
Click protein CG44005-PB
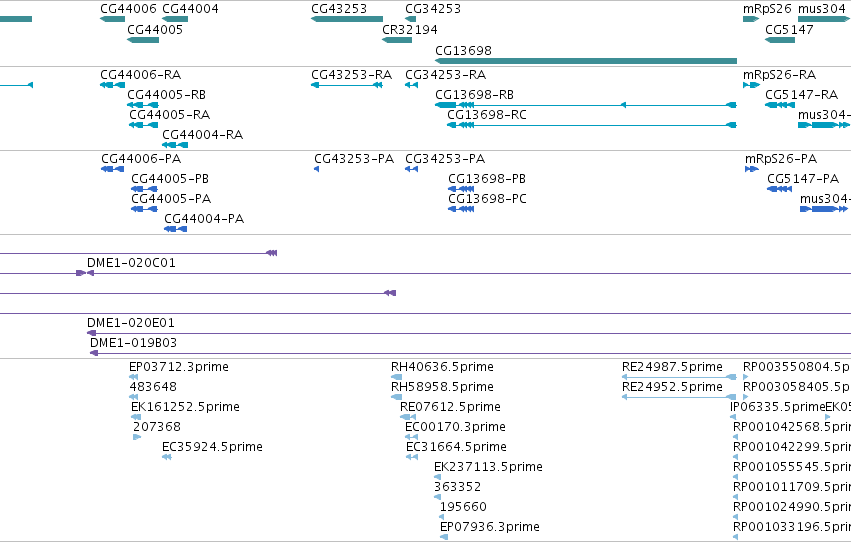tap(170, 178)
